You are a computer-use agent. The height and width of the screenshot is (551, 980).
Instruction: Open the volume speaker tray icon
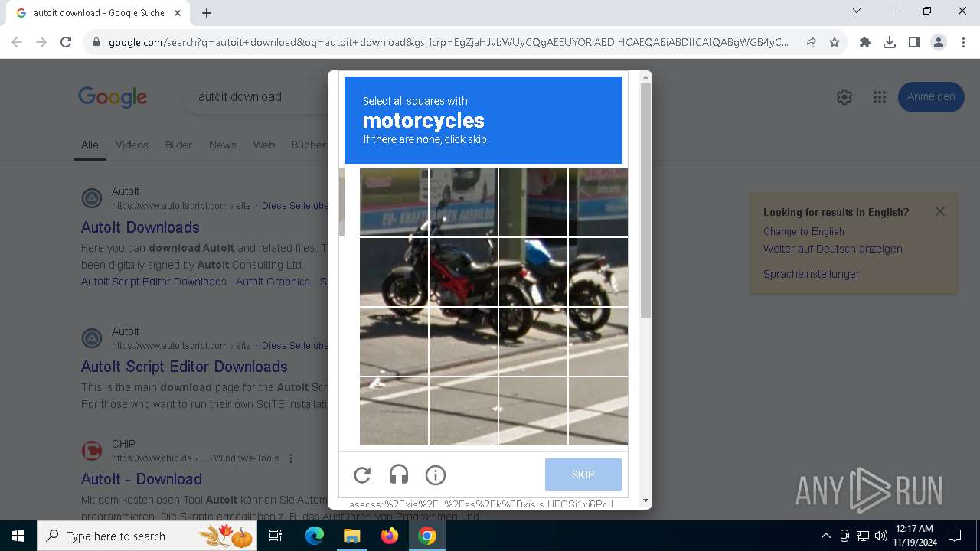[880, 536]
